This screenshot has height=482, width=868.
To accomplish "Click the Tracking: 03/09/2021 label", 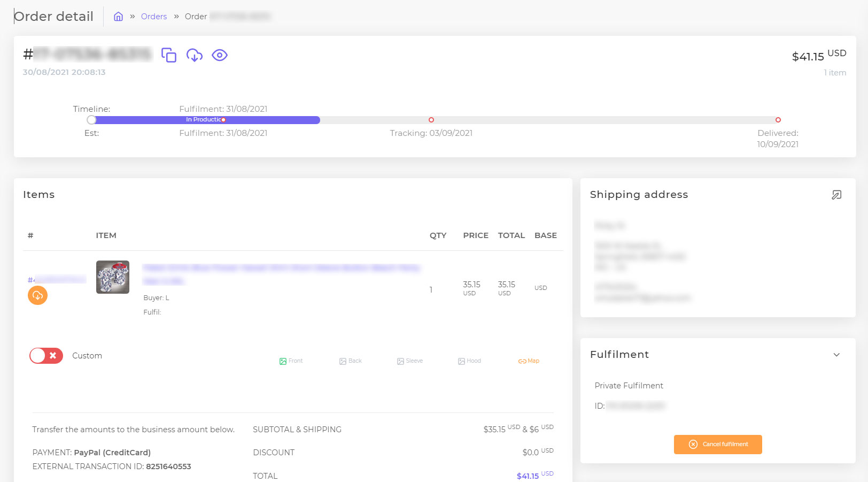I will pyautogui.click(x=431, y=133).
